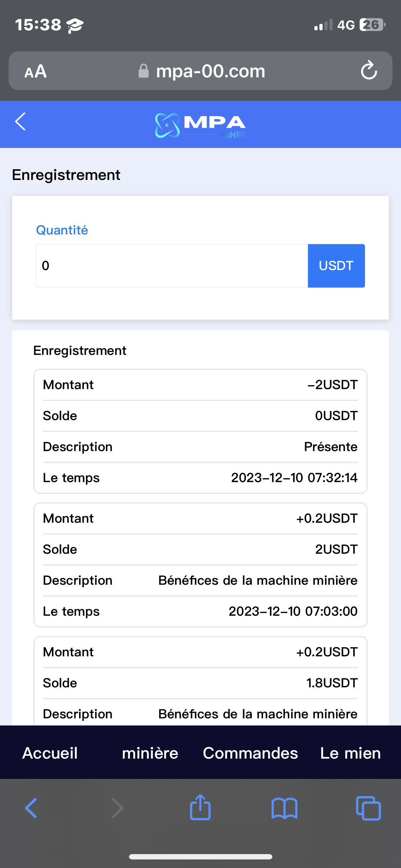Tap the 07:03:00 mining profit record
Screen dimensions: 401x868
point(200,565)
